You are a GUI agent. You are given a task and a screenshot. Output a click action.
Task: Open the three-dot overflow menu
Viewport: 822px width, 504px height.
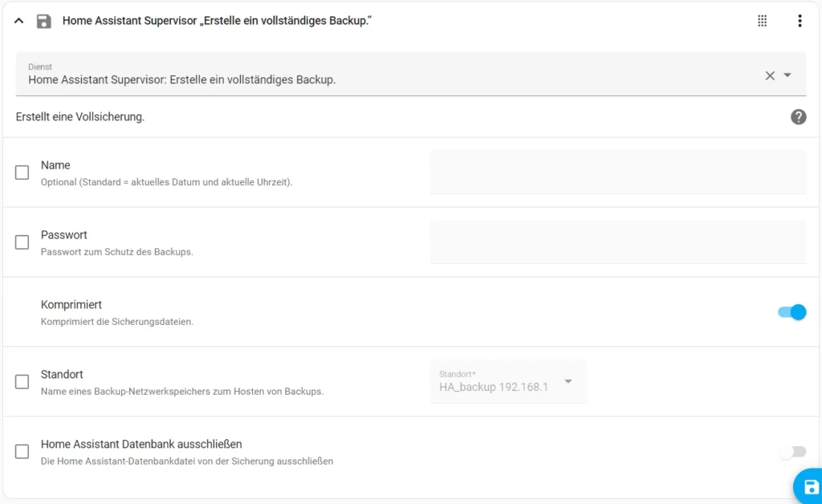[800, 21]
